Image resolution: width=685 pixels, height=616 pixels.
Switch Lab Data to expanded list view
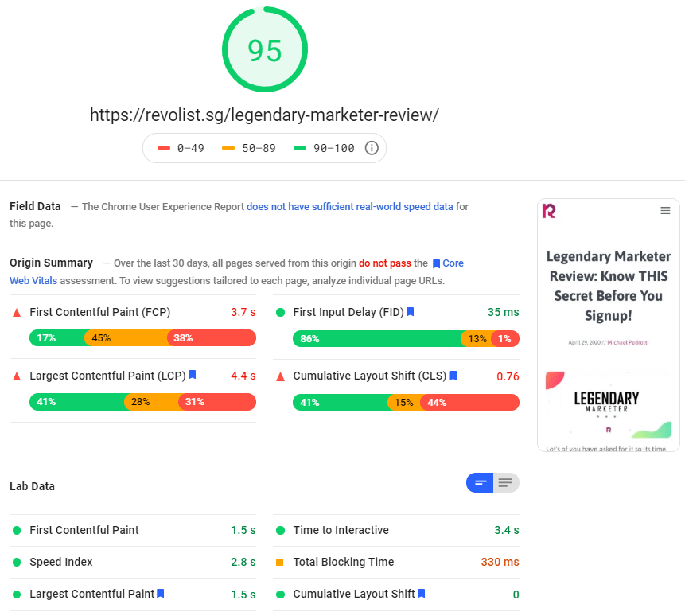click(x=506, y=483)
